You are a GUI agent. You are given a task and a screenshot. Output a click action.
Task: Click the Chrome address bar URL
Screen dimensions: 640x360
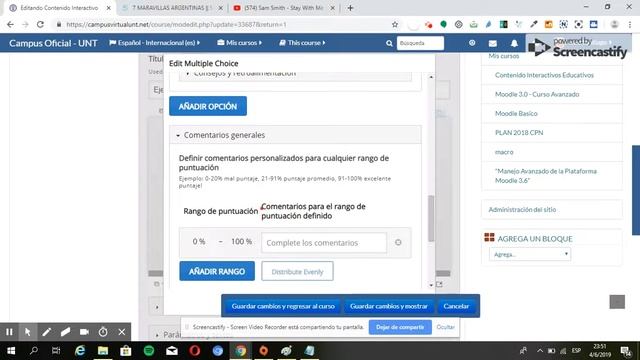176,24
